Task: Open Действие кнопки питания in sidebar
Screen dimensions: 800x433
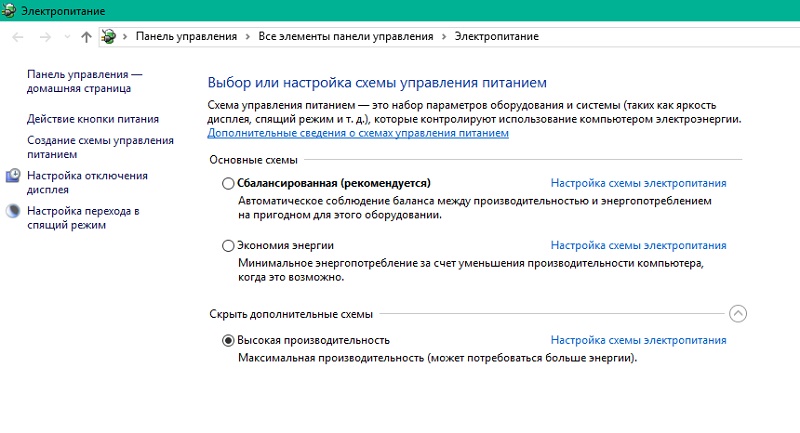Action: coord(92,119)
